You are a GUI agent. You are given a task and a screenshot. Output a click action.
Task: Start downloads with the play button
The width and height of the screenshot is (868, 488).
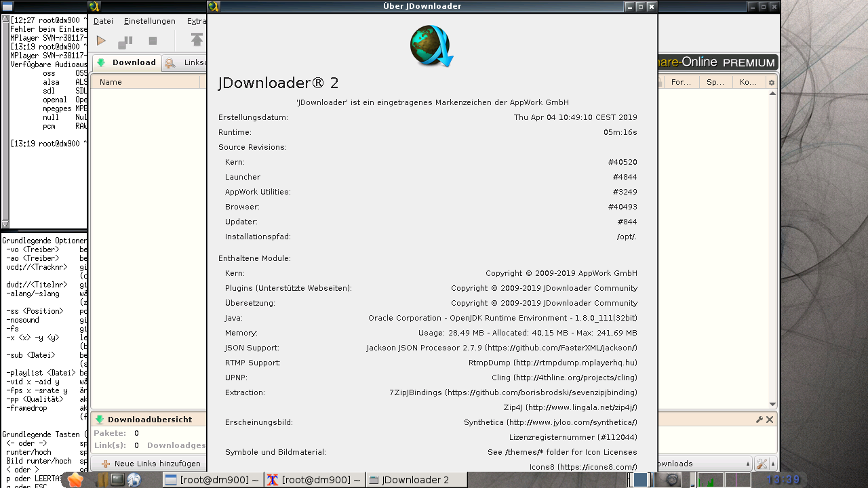point(101,41)
